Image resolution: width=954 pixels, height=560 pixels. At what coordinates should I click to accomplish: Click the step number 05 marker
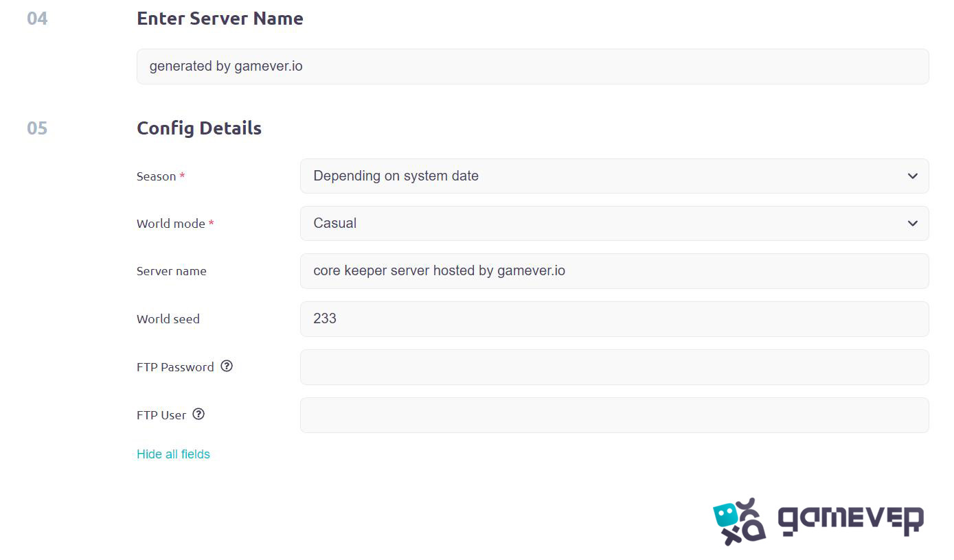(37, 128)
